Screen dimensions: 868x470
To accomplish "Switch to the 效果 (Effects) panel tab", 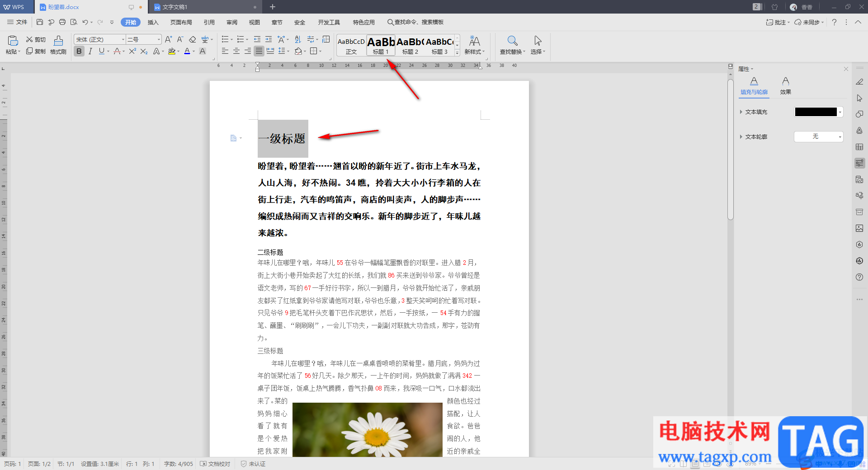I will 786,85.
